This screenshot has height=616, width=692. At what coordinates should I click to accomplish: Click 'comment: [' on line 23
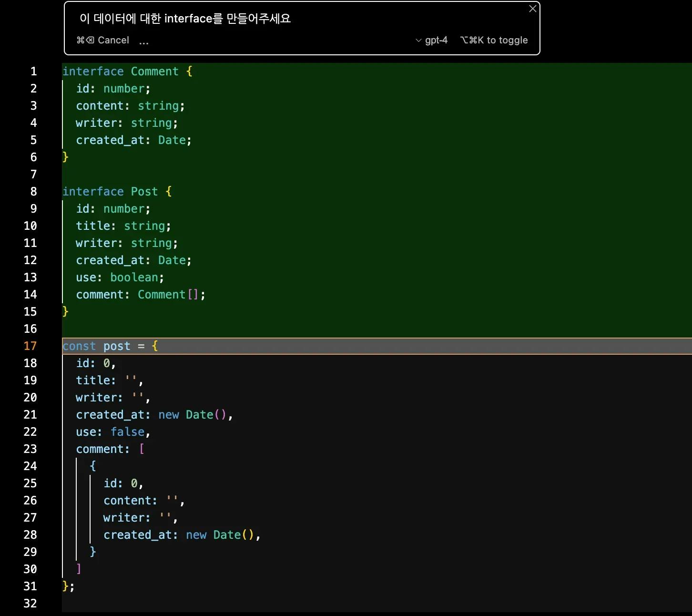click(110, 449)
